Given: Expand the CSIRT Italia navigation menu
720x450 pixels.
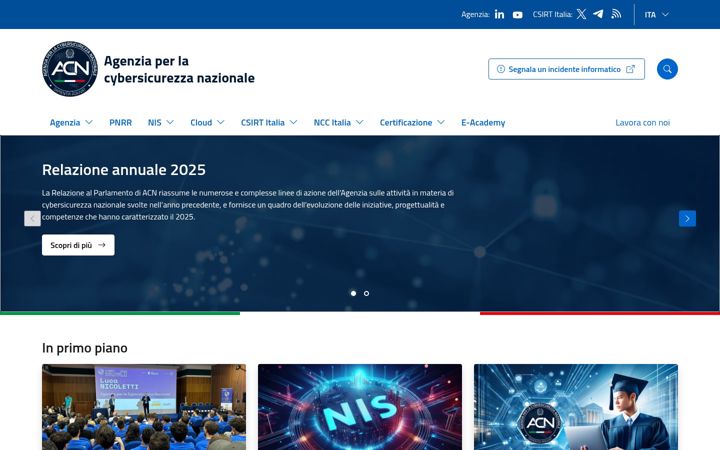Looking at the screenshot, I should (x=269, y=123).
